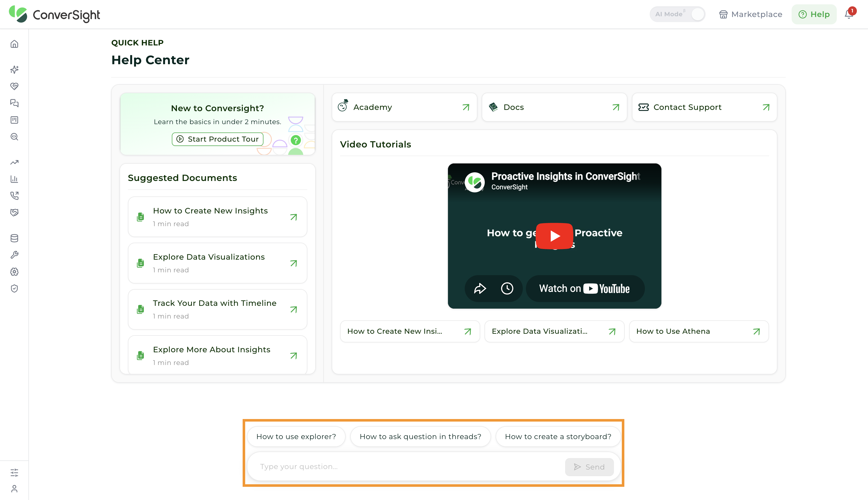
Task: Open the wrench tools sidebar icon
Action: point(14,255)
